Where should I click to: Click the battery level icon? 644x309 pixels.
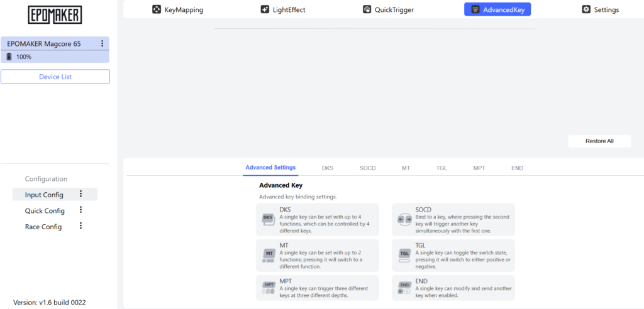tap(9, 57)
